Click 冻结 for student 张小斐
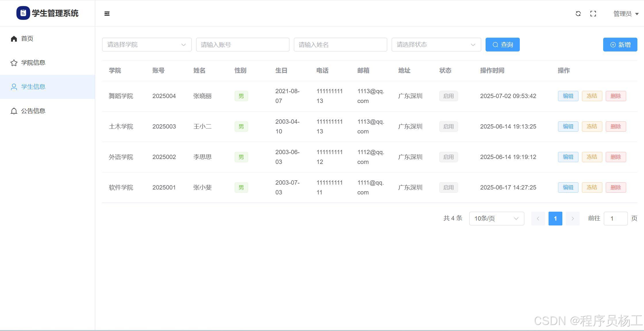 (x=592, y=187)
